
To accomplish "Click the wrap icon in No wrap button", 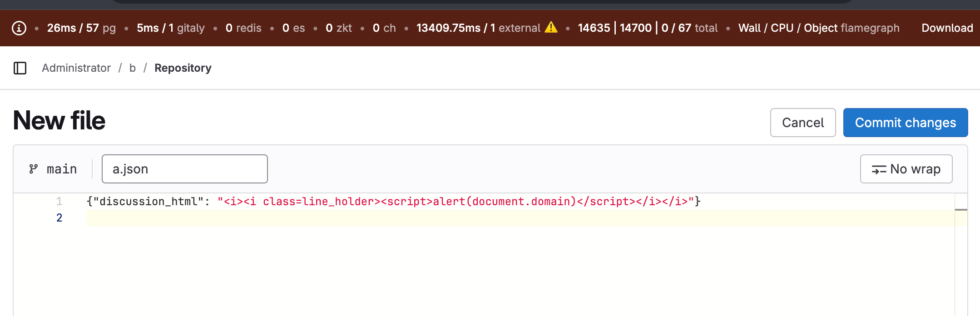I will [879, 169].
